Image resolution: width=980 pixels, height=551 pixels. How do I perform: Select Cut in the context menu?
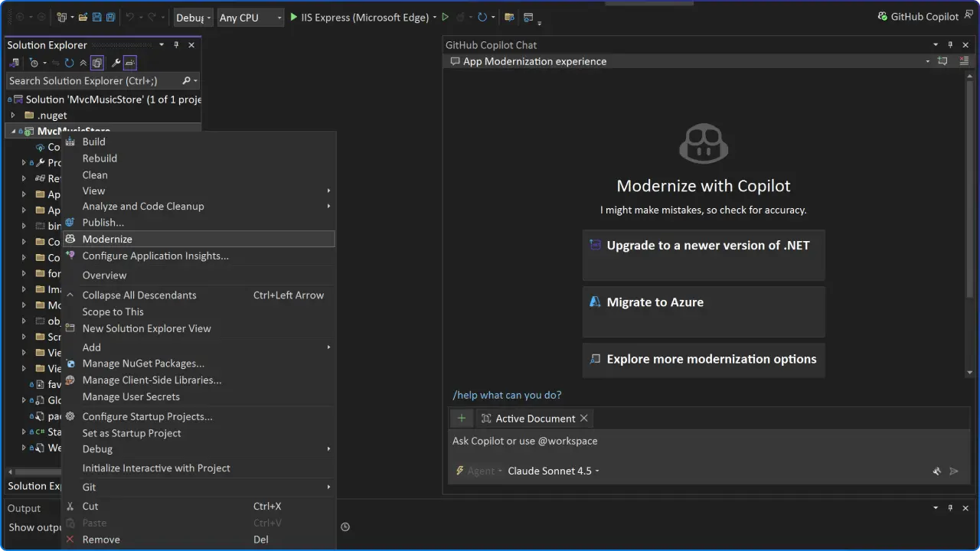(x=199, y=506)
